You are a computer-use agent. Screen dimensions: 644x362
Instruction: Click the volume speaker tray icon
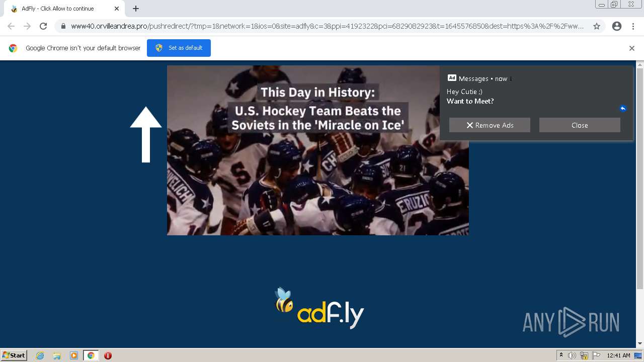[x=572, y=355]
